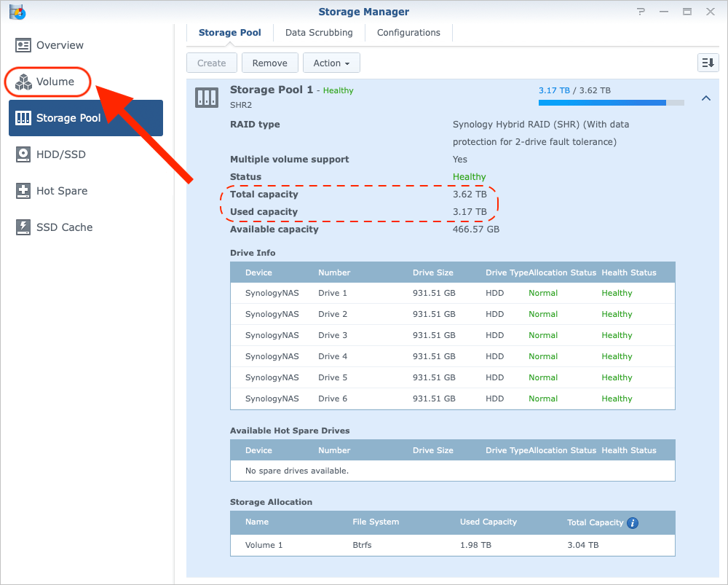Select the Drive 5 row
728x585 pixels.
(x=453, y=378)
